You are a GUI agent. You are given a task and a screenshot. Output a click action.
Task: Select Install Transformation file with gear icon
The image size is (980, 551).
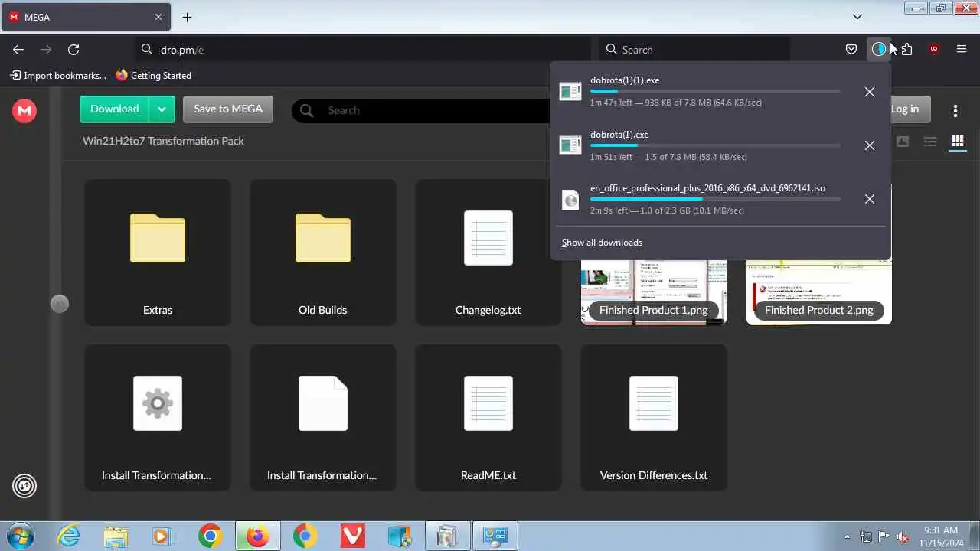[x=158, y=418]
